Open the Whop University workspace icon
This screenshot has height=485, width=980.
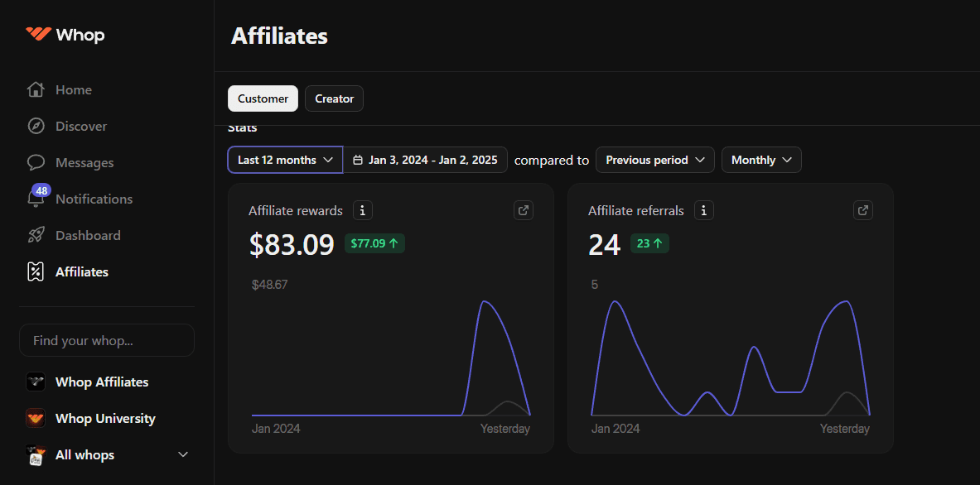click(36, 418)
